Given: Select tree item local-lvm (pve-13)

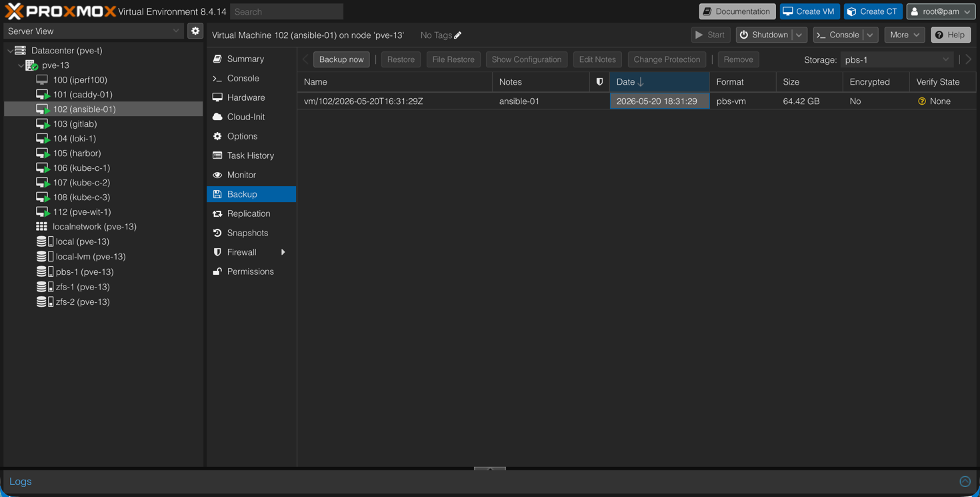Looking at the screenshot, I should tap(103, 257).
